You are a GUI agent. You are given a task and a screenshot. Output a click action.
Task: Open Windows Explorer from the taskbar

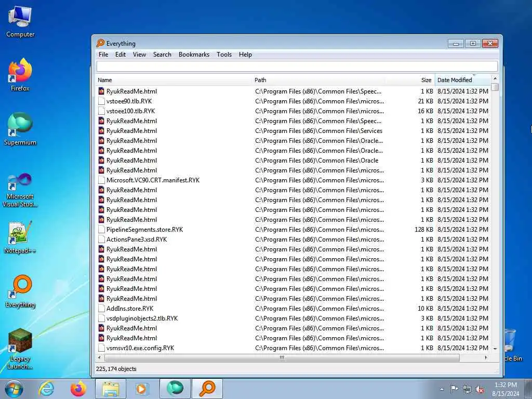tap(111, 389)
